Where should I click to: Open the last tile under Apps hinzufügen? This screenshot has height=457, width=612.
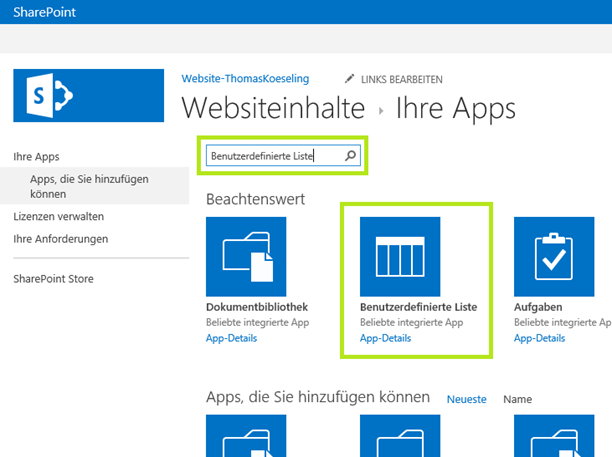(x=554, y=436)
